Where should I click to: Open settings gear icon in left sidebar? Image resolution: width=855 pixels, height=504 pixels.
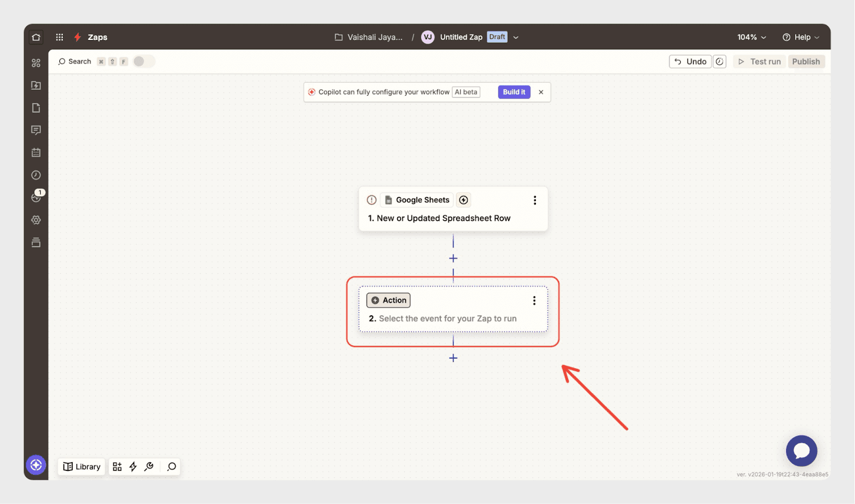(x=36, y=220)
